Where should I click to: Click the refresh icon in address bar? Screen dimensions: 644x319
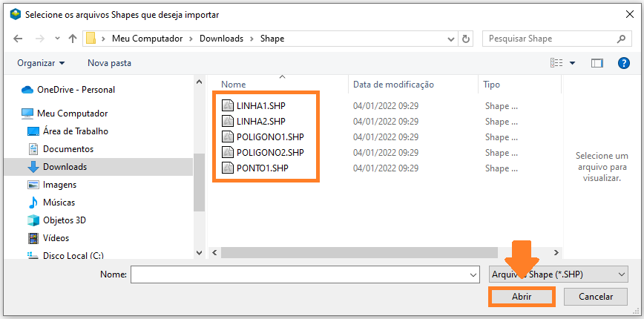[466, 39]
